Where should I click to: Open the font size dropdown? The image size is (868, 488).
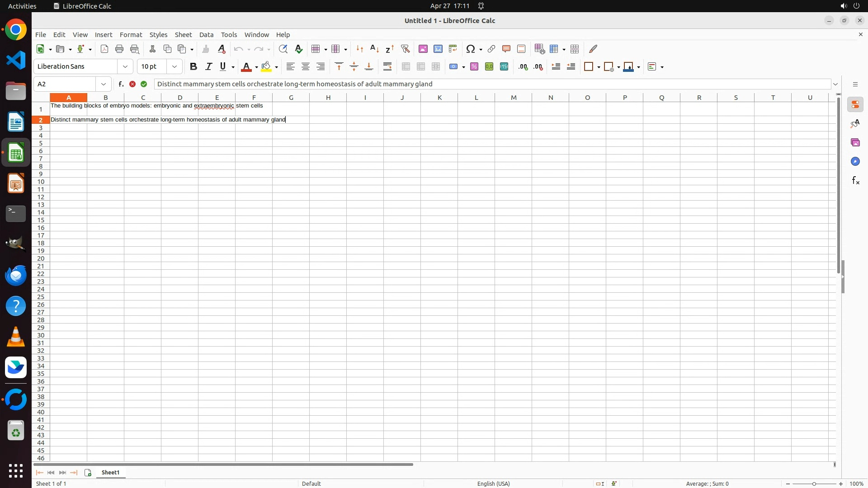tap(175, 67)
